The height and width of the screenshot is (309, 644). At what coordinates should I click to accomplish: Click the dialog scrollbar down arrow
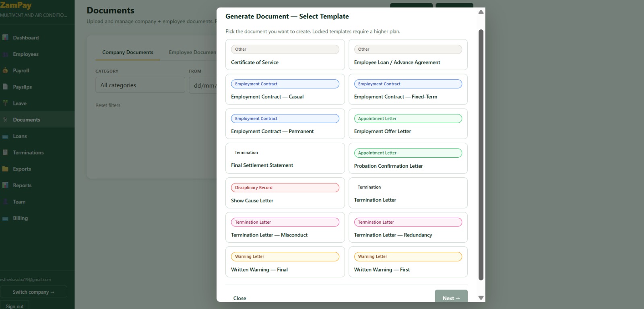(x=481, y=298)
